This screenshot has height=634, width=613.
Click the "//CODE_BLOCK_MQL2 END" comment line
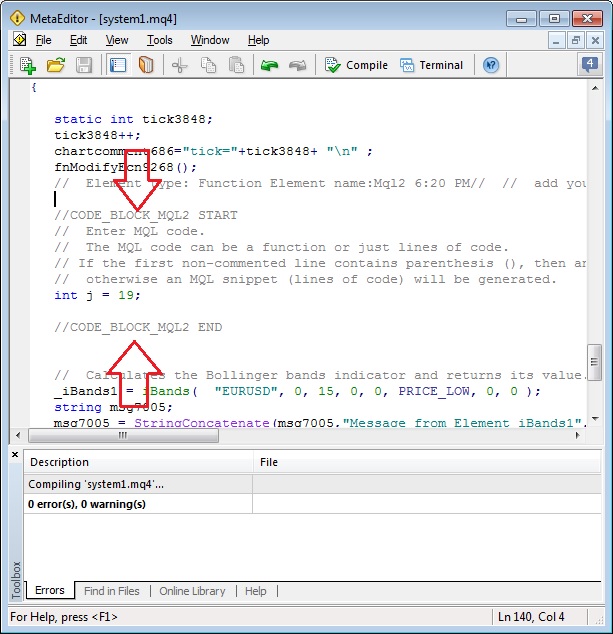click(138, 327)
